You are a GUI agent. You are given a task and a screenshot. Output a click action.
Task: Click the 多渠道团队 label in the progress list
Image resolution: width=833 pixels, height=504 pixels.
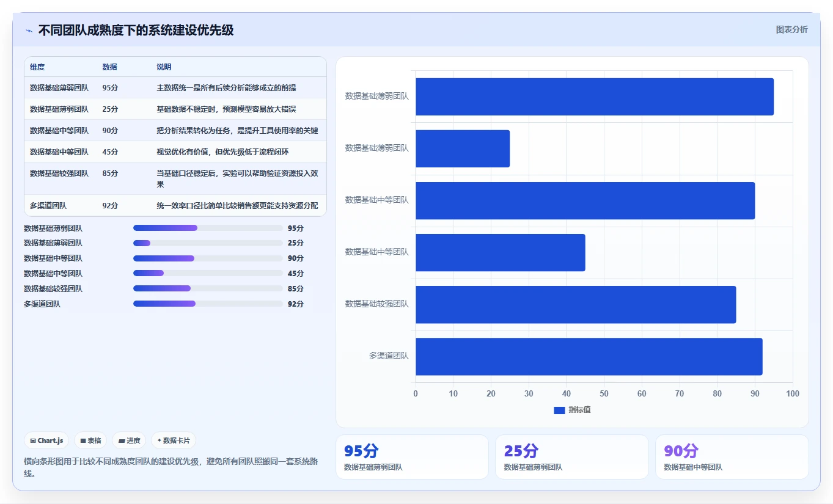(x=42, y=304)
